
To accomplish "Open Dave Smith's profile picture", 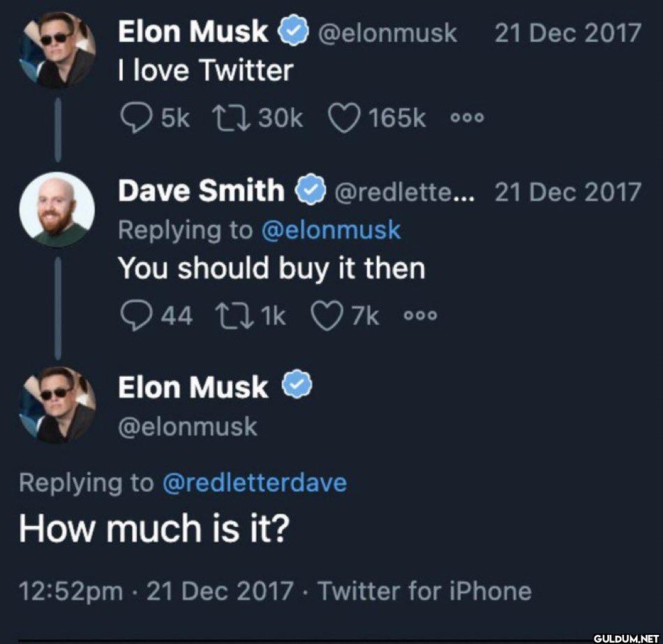I will click(57, 209).
